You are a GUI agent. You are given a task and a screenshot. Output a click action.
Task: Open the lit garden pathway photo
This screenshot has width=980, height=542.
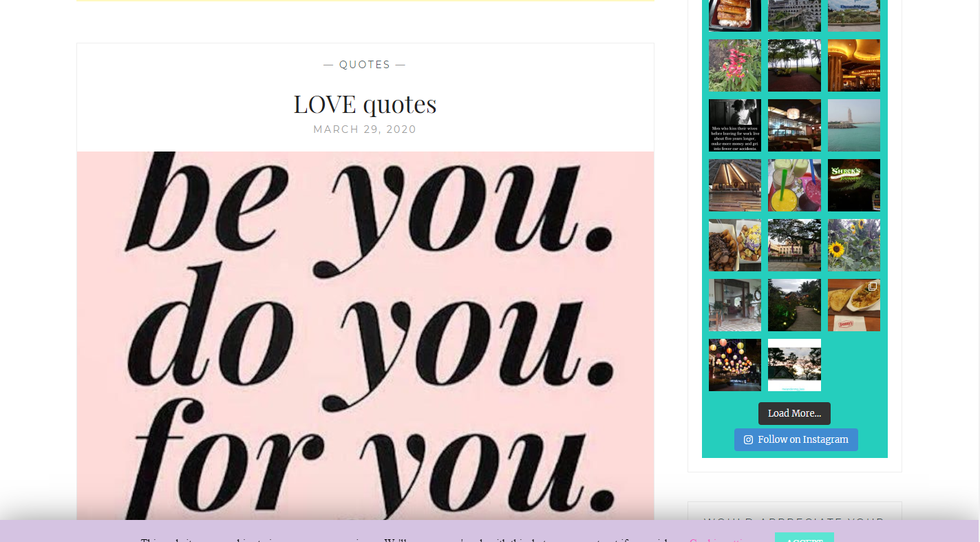pyautogui.click(x=794, y=305)
